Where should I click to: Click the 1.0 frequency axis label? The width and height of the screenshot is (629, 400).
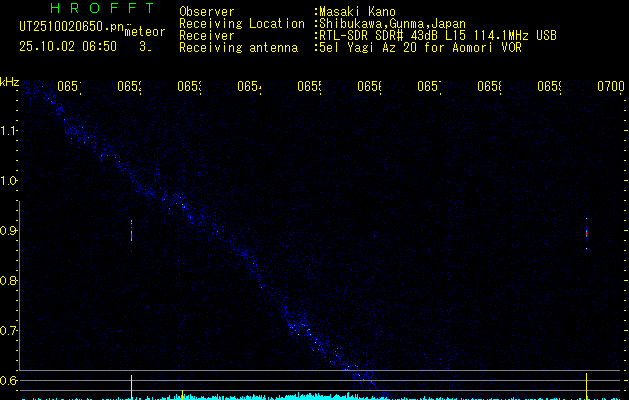(x=8, y=181)
